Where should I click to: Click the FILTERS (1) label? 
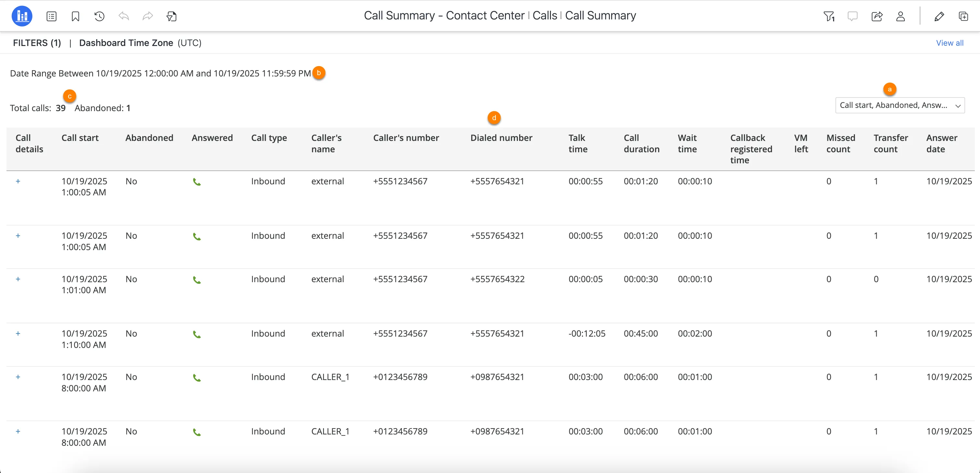coord(37,43)
